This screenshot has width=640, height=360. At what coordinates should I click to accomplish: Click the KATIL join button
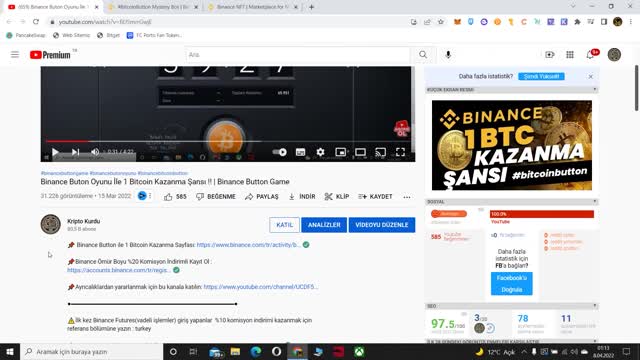pyautogui.click(x=284, y=225)
